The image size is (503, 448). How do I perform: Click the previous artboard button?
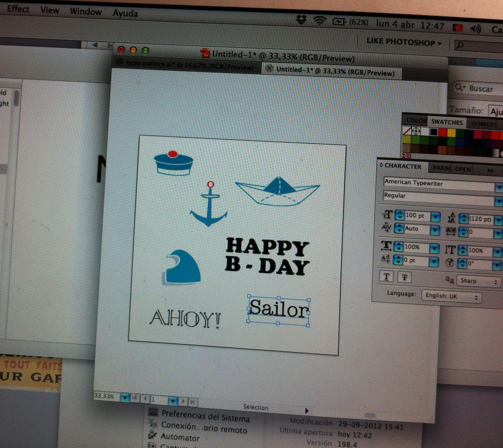click(145, 398)
